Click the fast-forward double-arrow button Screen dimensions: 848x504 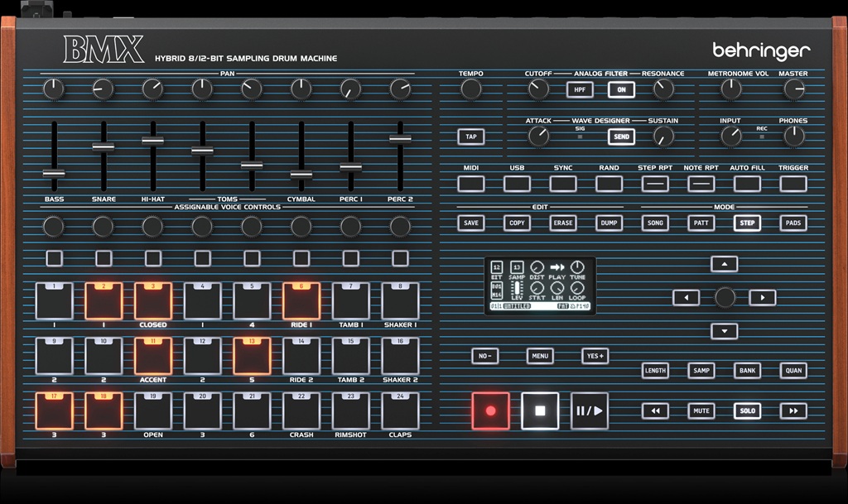(x=793, y=410)
